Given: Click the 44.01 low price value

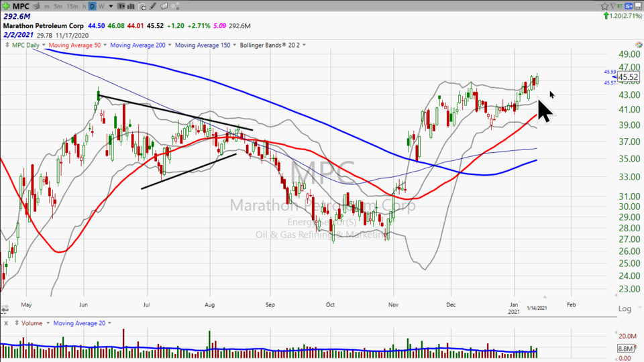Looking at the screenshot, I should [x=136, y=26].
